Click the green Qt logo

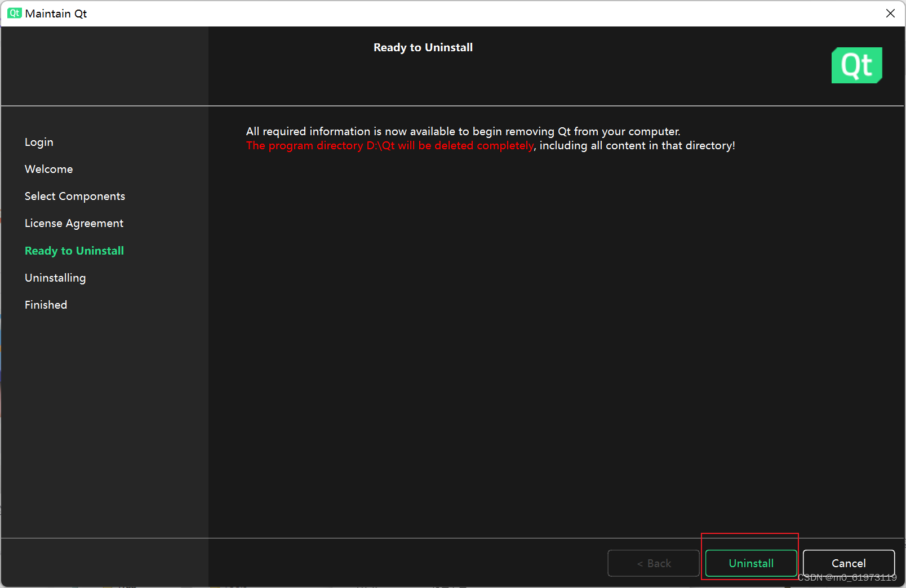click(857, 65)
